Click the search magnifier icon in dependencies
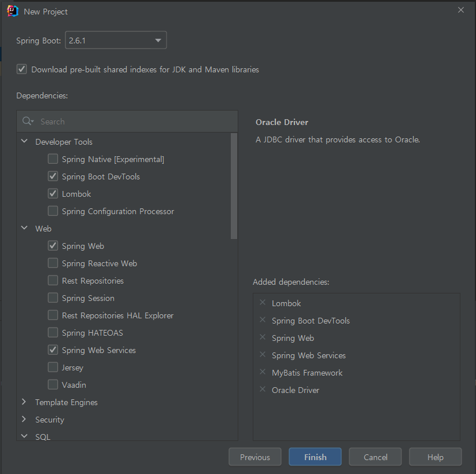The image size is (476, 474). pos(28,121)
